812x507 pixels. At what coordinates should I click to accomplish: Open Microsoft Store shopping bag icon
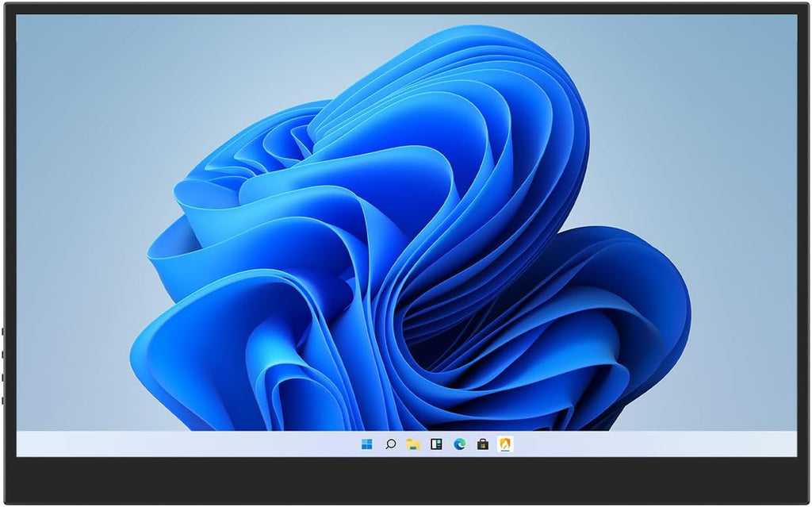click(483, 444)
